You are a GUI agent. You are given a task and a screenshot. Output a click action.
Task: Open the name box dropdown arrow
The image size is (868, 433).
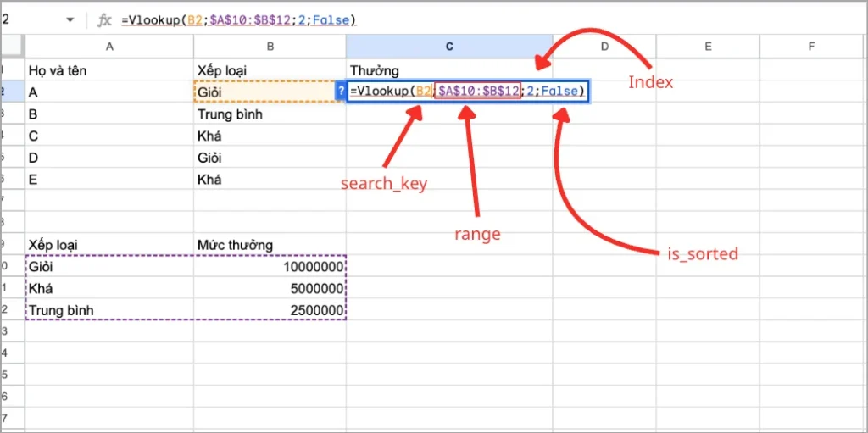click(70, 20)
